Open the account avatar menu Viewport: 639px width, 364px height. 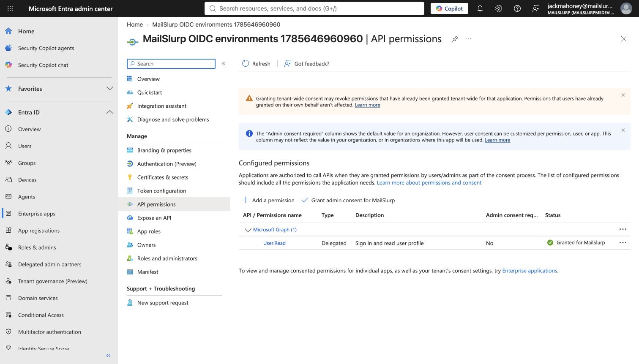[626, 8]
